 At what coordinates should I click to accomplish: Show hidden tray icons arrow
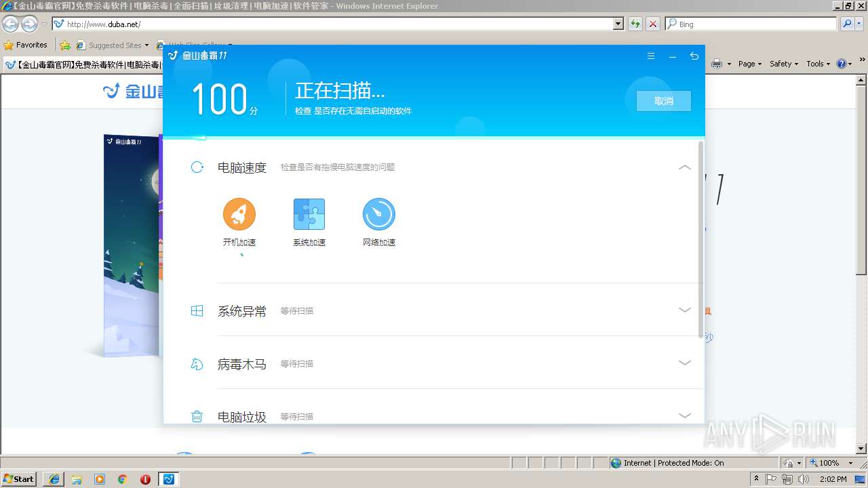[757, 479]
